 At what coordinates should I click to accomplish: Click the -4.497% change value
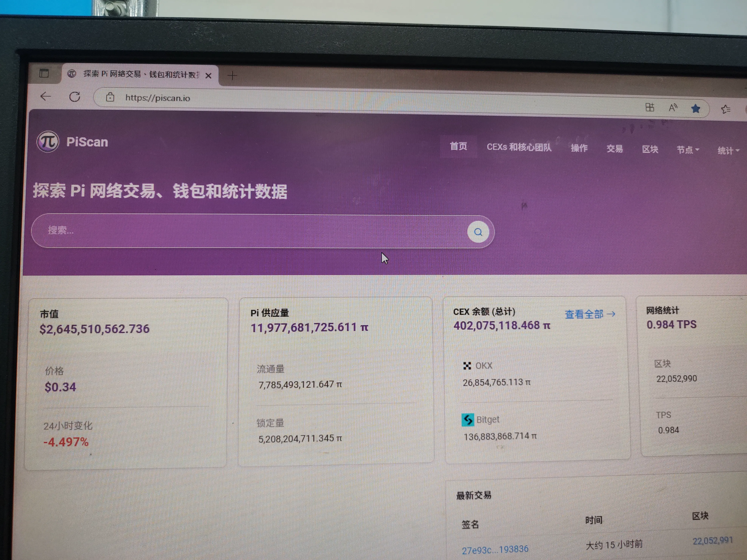(x=66, y=442)
